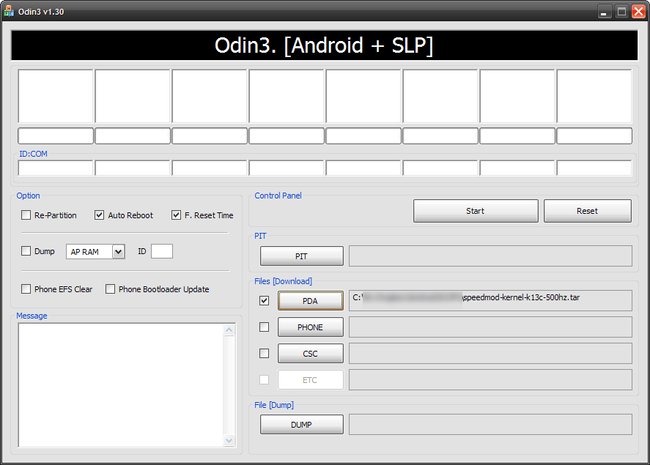The width and height of the screenshot is (650, 465).
Task: Click the PHONE file button
Action: pyautogui.click(x=310, y=327)
